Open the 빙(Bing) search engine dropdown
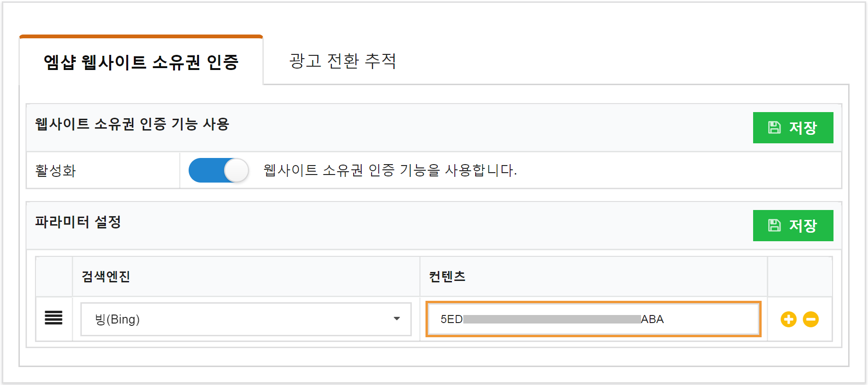868x385 pixels. (x=246, y=319)
